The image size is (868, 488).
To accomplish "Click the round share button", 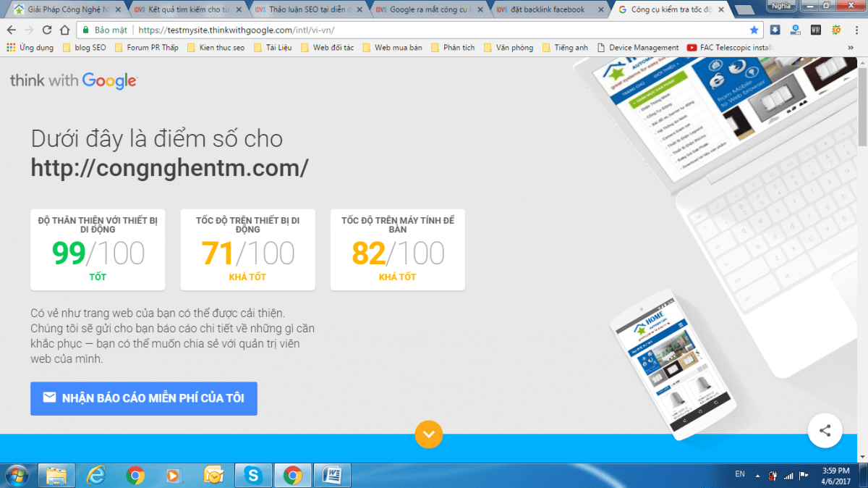I will coord(825,431).
